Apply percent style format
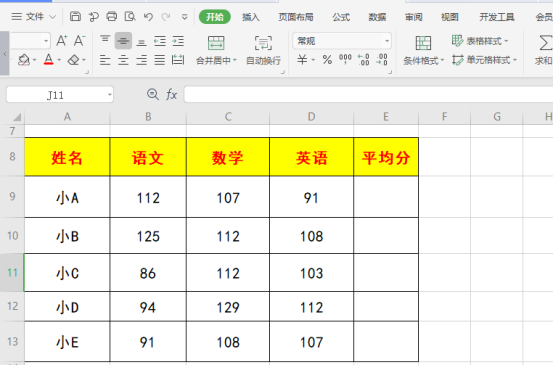554x366 pixels. click(x=327, y=60)
